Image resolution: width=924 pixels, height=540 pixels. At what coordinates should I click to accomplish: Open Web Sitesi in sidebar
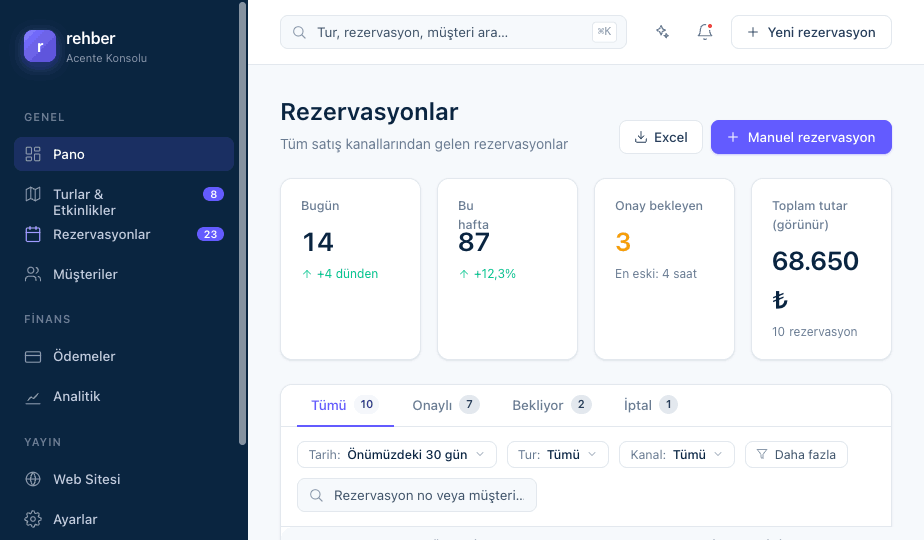click(x=124, y=479)
